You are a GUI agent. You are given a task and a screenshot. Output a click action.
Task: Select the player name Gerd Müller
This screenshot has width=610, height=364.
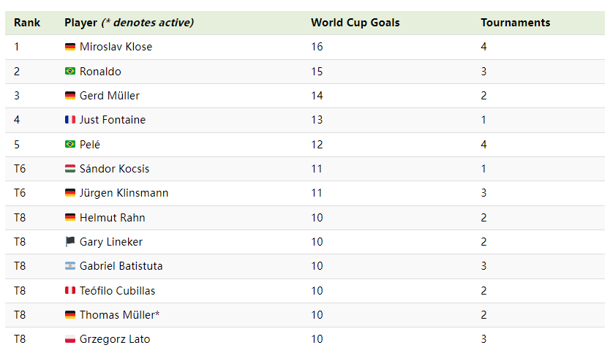click(x=109, y=96)
